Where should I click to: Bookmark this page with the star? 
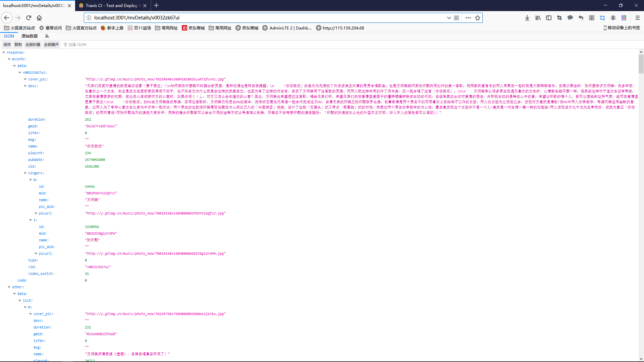coord(478,18)
